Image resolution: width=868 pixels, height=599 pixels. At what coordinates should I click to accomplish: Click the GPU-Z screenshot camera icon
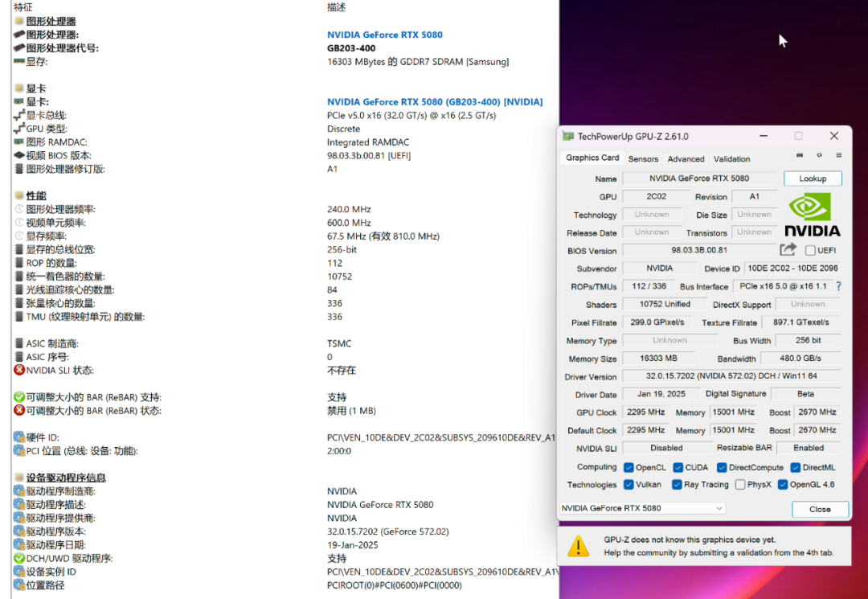pyautogui.click(x=800, y=155)
